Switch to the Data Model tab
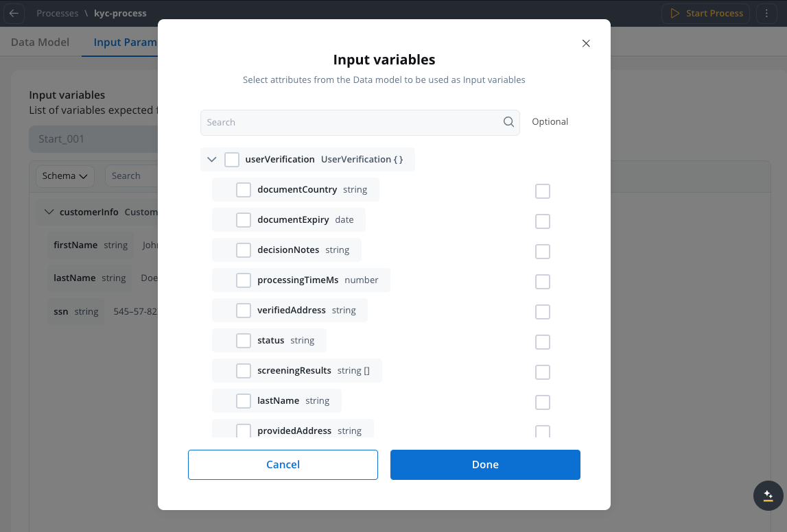 (x=40, y=42)
